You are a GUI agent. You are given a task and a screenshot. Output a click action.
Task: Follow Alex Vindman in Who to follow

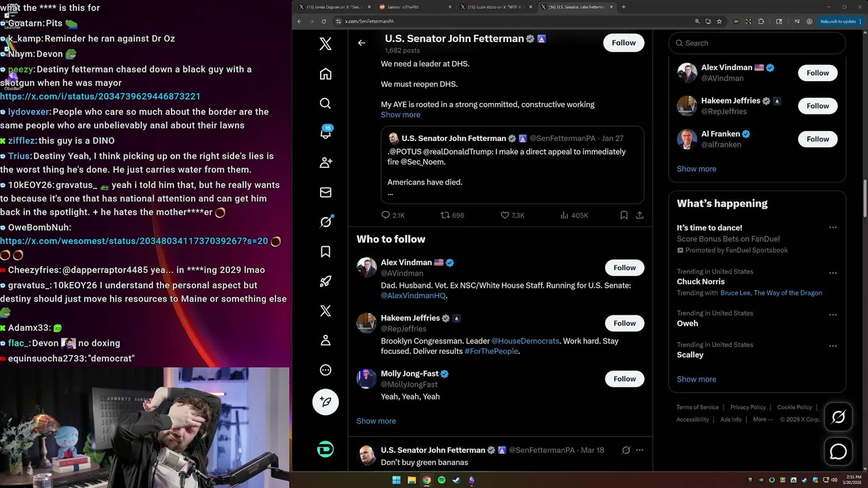click(x=625, y=268)
